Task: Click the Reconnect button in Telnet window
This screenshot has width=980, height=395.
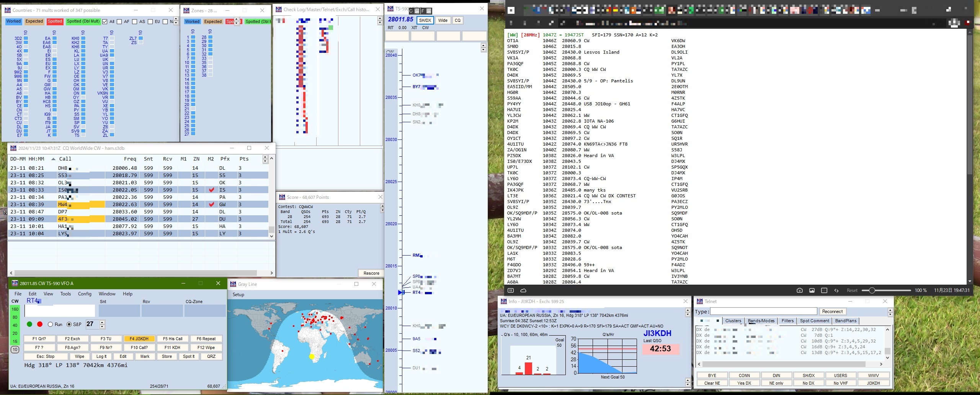Action: (832, 311)
